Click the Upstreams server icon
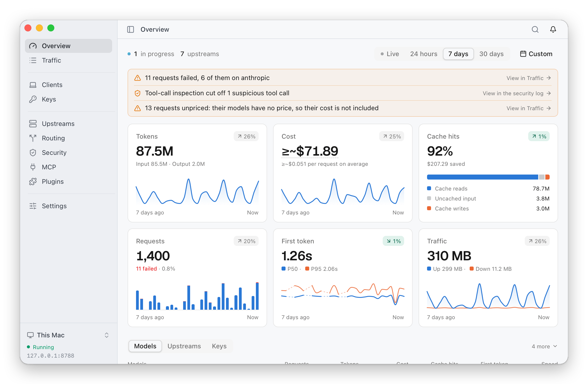 33,124
